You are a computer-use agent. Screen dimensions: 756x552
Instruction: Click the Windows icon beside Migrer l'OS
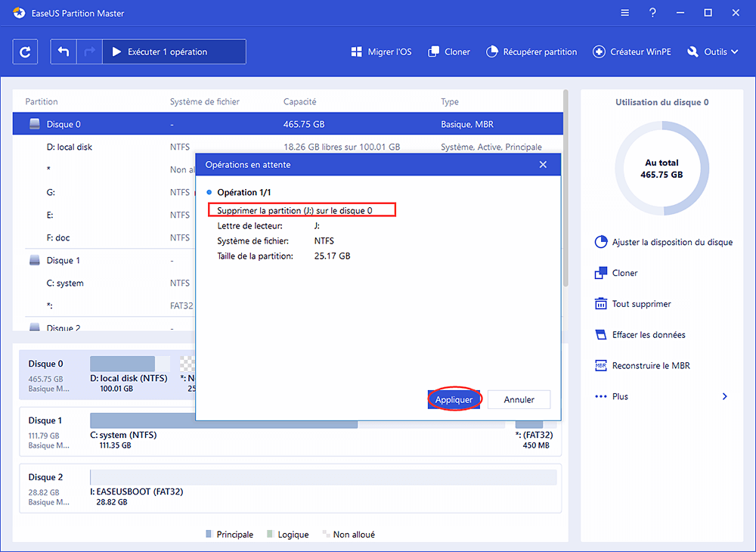coord(357,52)
